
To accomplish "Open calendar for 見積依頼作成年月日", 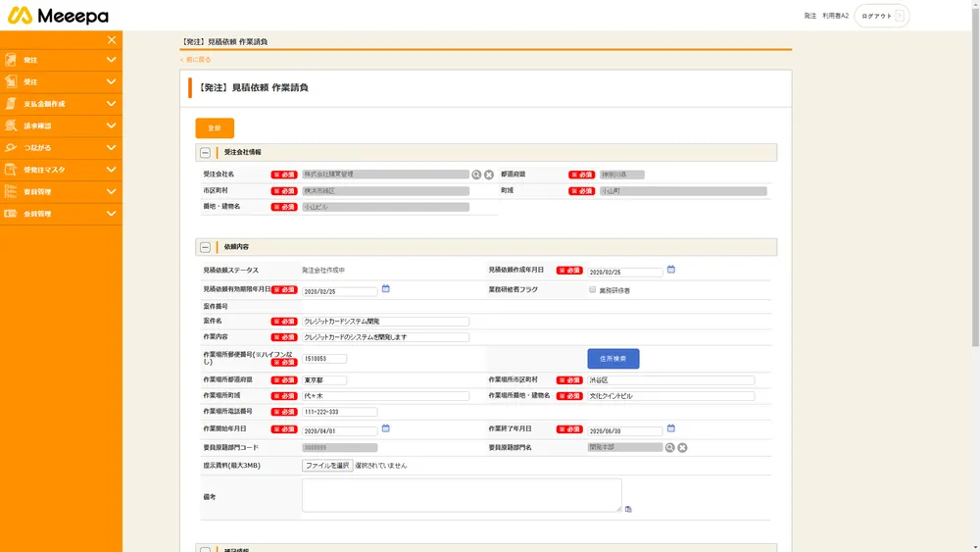I will [670, 270].
